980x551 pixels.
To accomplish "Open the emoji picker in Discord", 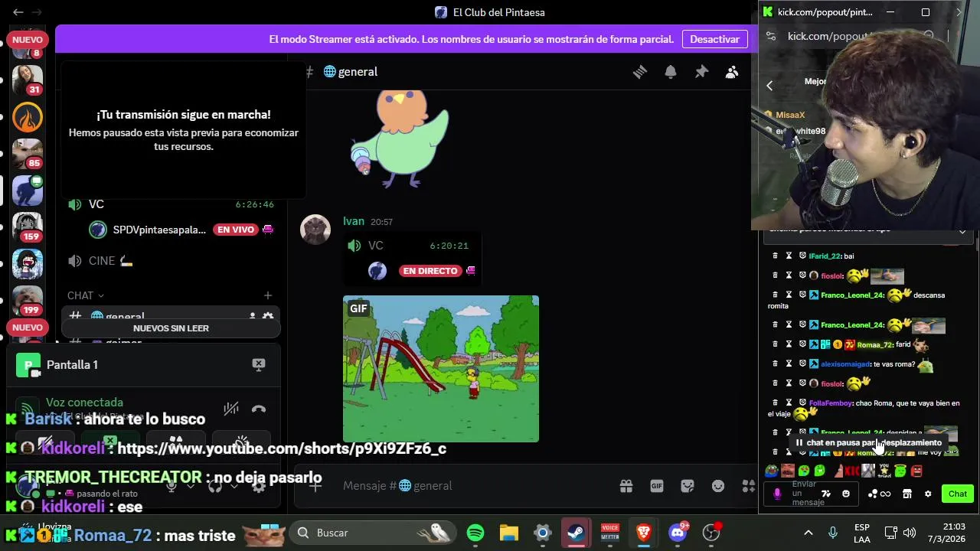I will point(718,486).
